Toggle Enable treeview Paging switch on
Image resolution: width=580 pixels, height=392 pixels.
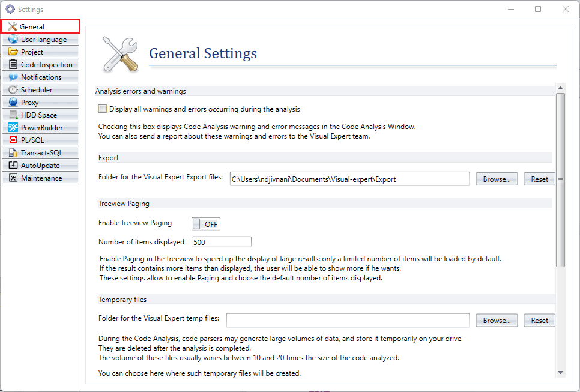pos(206,224)
